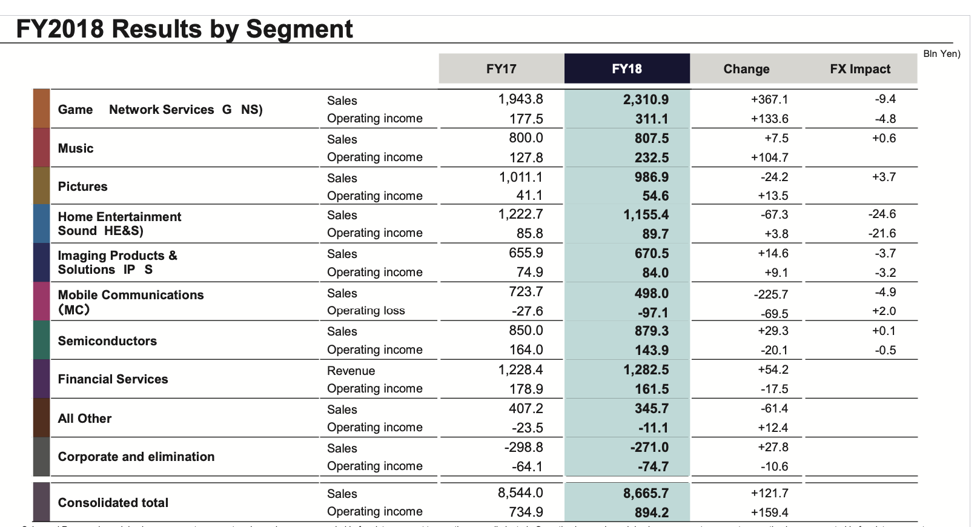
Task: Click the FY18 column header
Action: coord(627,68)
